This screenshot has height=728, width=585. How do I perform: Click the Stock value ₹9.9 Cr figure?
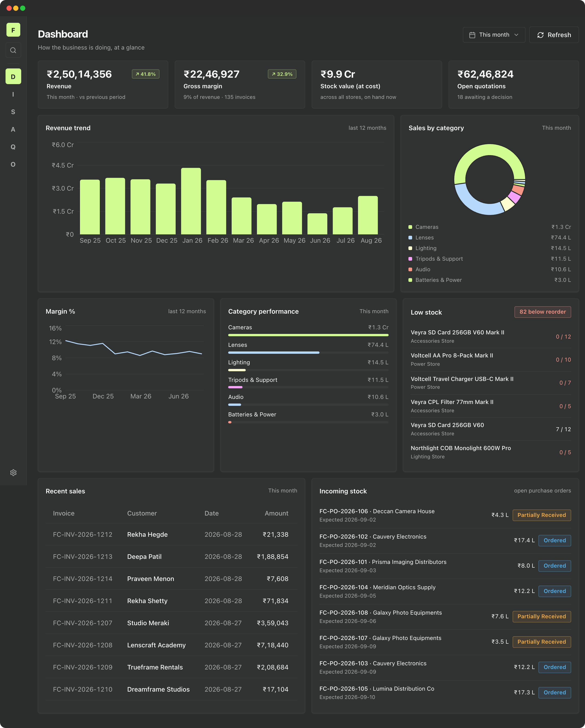pyautogui.click(x=337, y=74)
